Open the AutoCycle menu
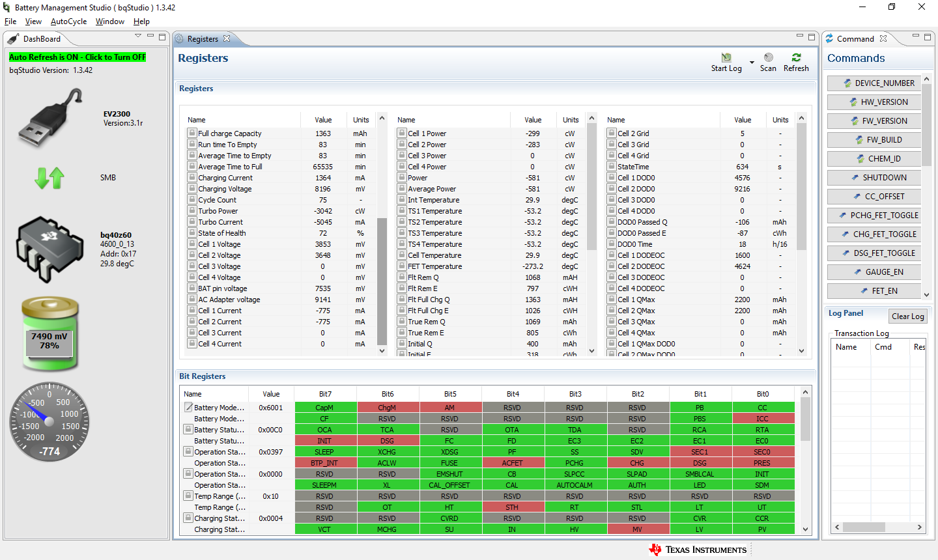The width and height of the screenshot is (938, 560). pos(68,21)
